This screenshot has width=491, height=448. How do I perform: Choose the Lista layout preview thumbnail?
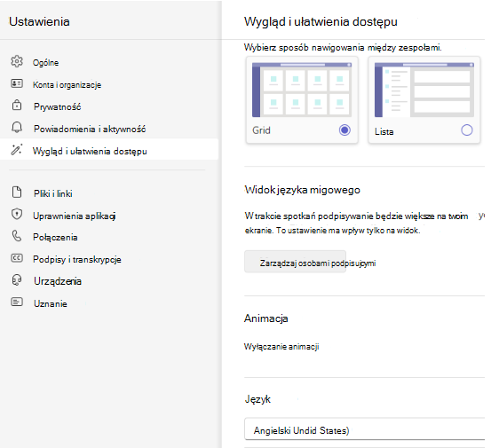pos(424,90)
